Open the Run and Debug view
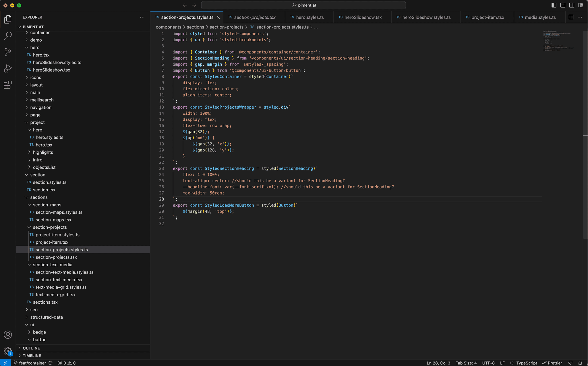The height and width of the screenshot is (366, 588). click(x=8, y=68)
